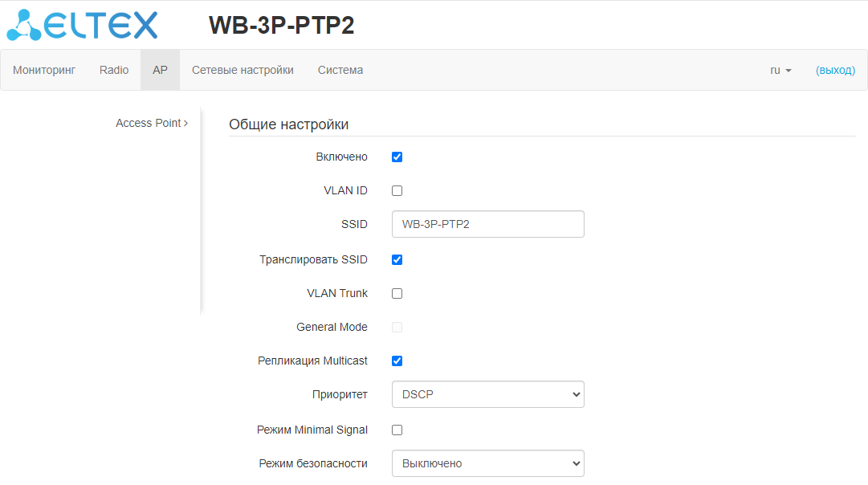This screenshot has height=485, width=868.
Task: Enable the VLAN Trunk checkbox
Action: tap(397, 294)
